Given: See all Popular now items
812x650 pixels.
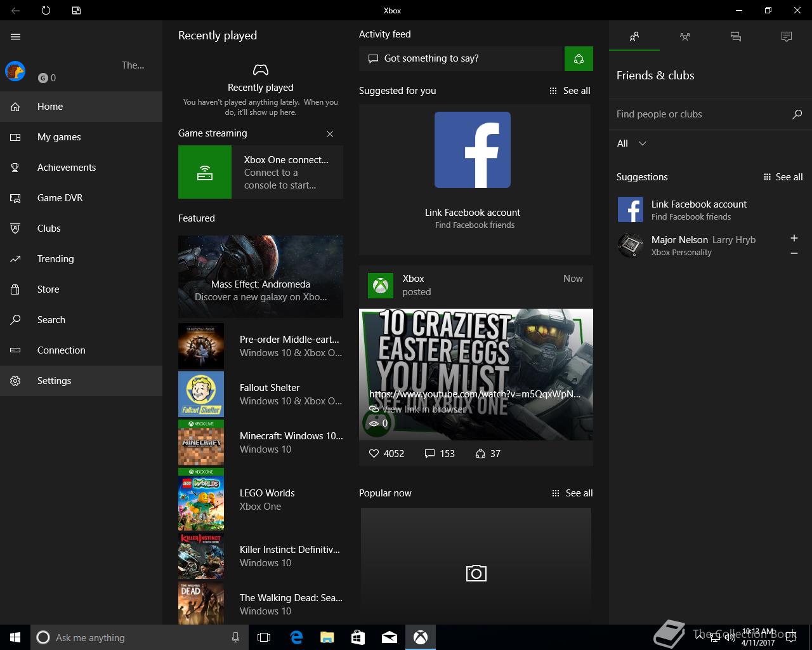Looking at the screenshot, I should 572,493.
